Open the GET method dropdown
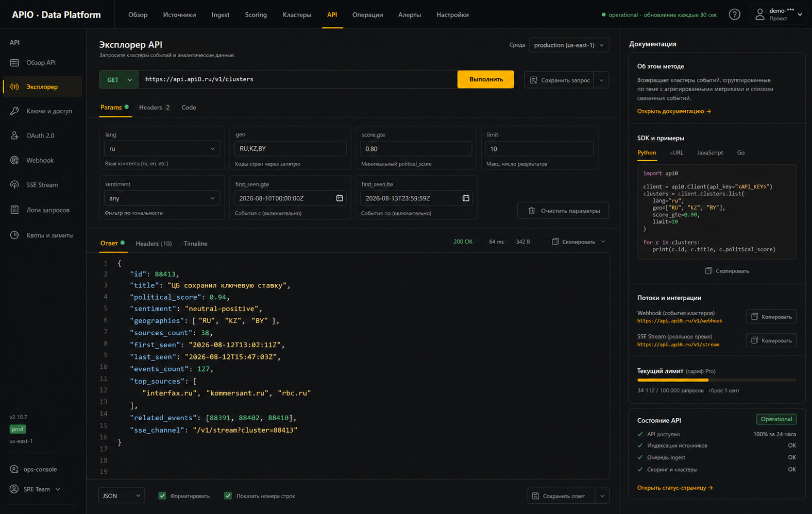 click(x=119, y=80)
